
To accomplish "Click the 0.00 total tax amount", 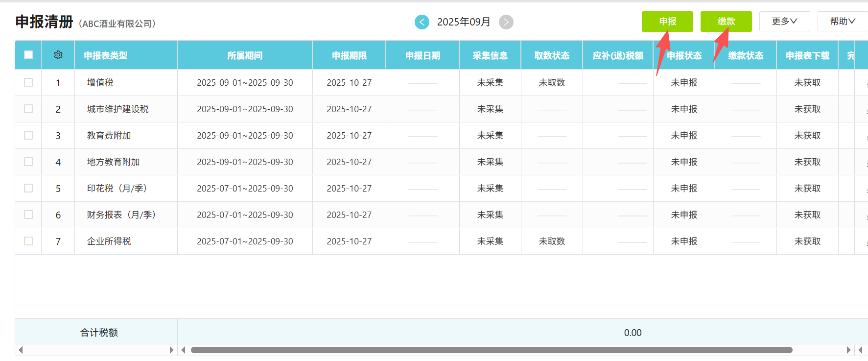I will click(633, 333).
